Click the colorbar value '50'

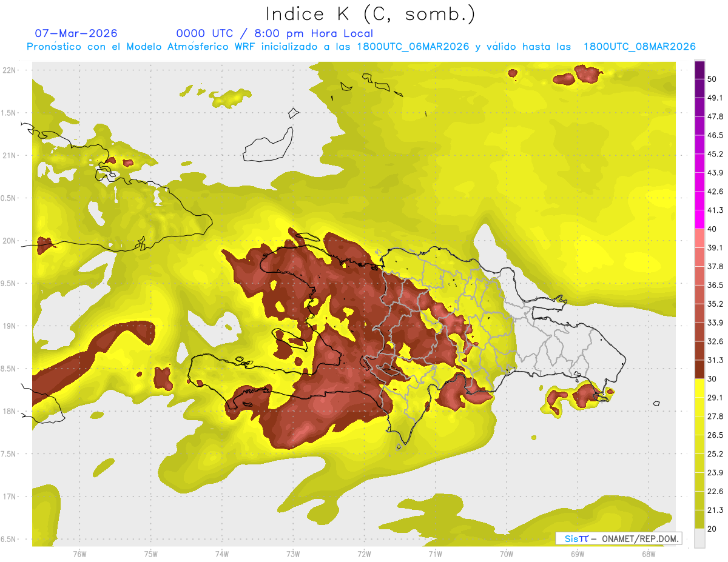coord(713,79)
